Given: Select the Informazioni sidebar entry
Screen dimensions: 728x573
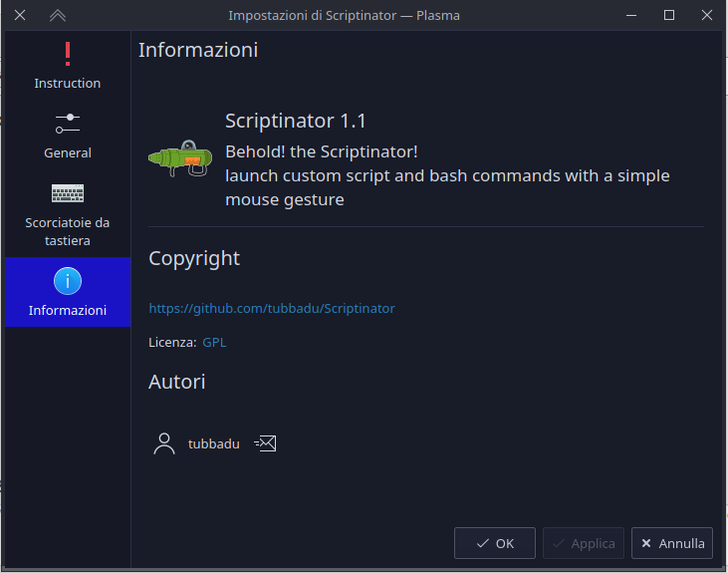Looking at the screenshot, I should [68, 292].
